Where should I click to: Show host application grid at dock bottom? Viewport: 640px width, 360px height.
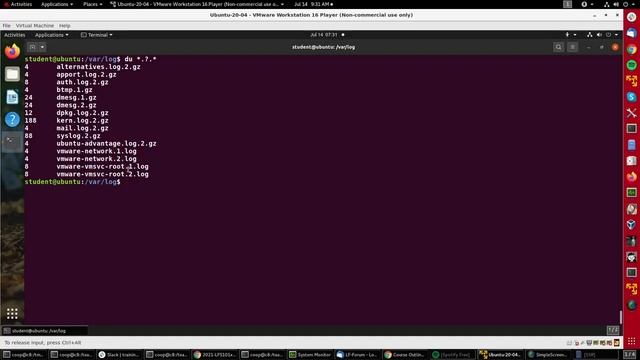tap(631, 341)
